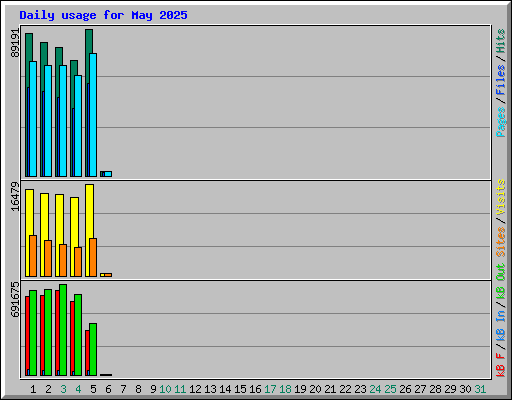Screen dimensions: 512x400
Task: Click day 15 on the x-axis
Action: click(x=240, y=389)
